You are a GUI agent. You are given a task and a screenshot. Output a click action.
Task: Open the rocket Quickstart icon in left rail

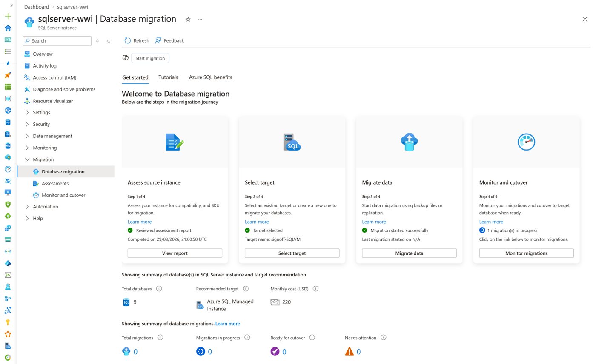tap(8, 75)
